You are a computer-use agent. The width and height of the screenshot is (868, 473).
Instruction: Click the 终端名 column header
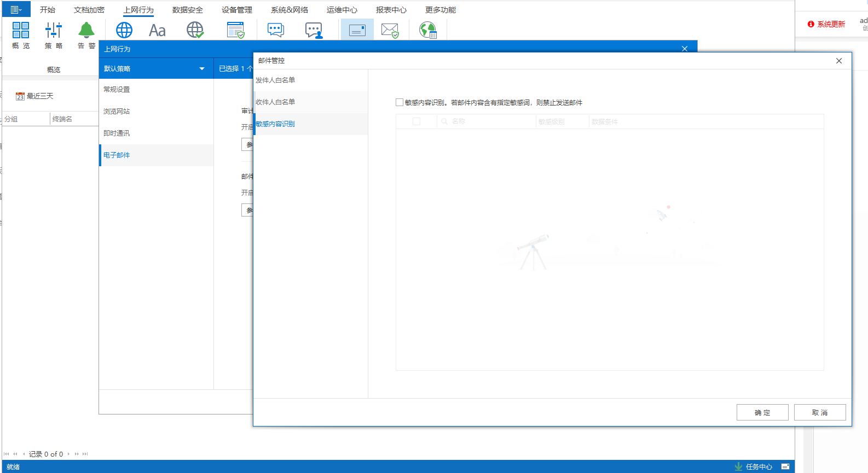[74, 119]
